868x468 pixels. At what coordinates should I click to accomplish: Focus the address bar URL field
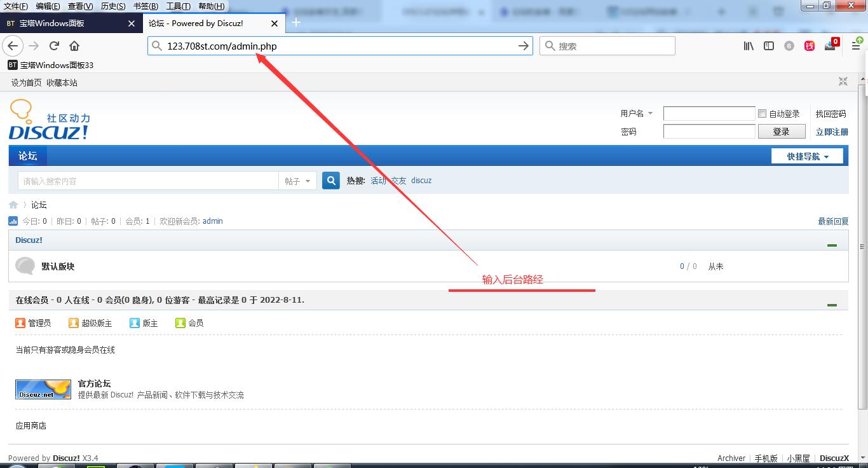340,46
